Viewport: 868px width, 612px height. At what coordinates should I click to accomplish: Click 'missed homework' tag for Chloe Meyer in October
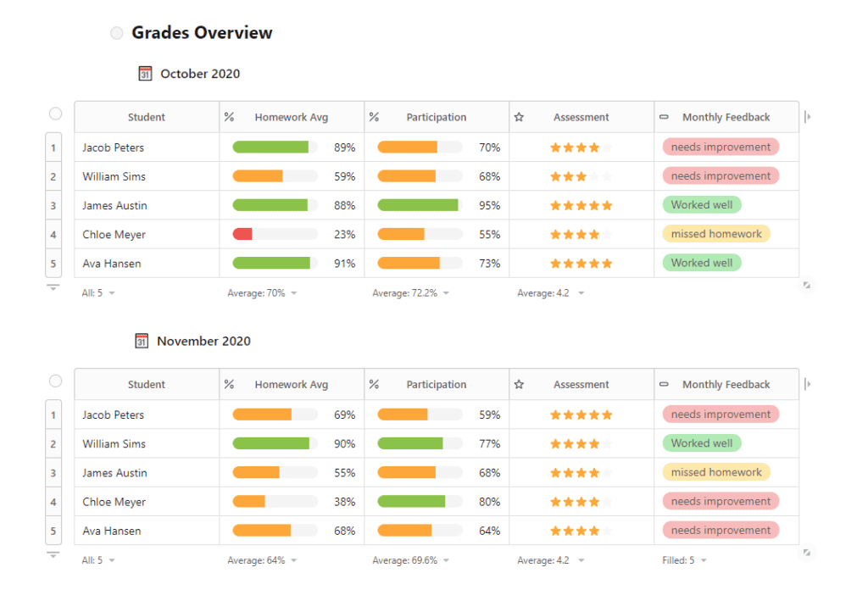point(716,234)
